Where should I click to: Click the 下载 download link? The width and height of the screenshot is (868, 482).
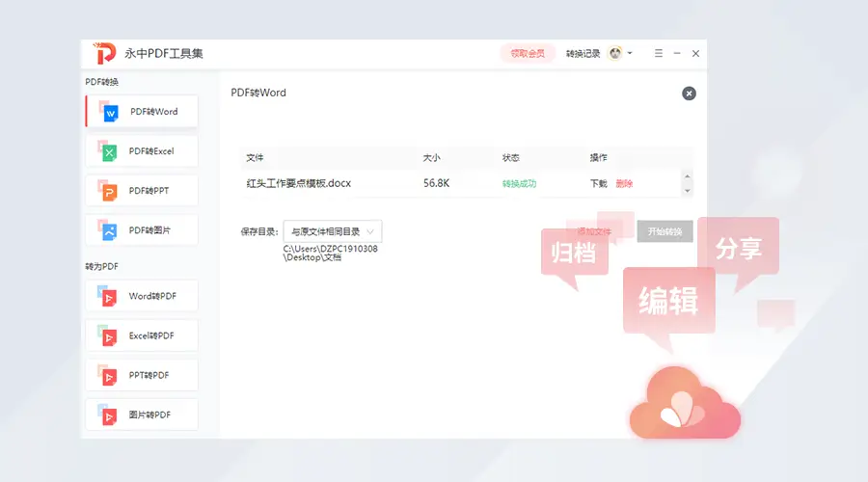598,184
